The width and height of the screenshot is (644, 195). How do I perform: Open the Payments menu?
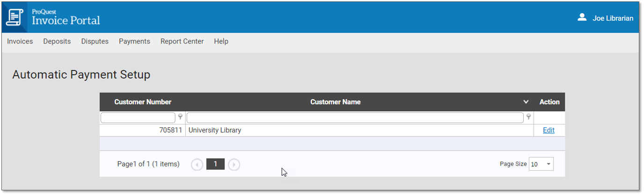click(x=134, y=41)
